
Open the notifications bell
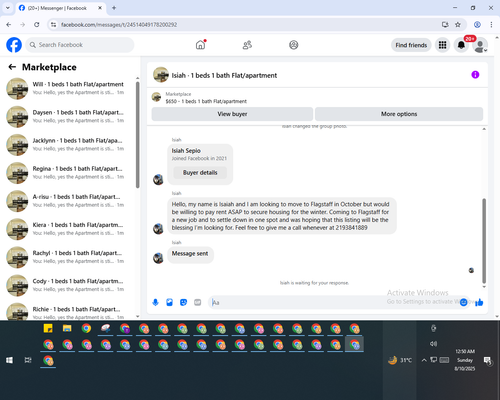461,45
